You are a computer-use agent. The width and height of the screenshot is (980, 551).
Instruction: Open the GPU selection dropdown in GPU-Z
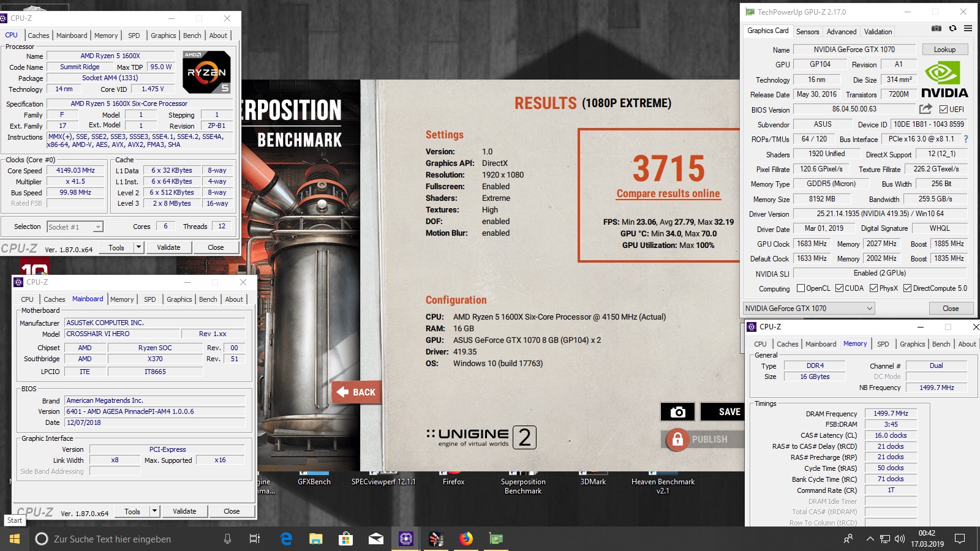tap(809, 309)
